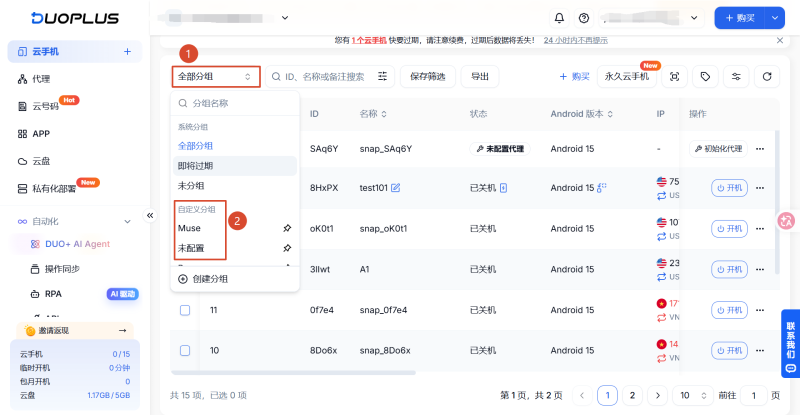This screenshot has height=415, width=800.
Task: Edit name icon next to test101
Action: click(x=395, y=188)
